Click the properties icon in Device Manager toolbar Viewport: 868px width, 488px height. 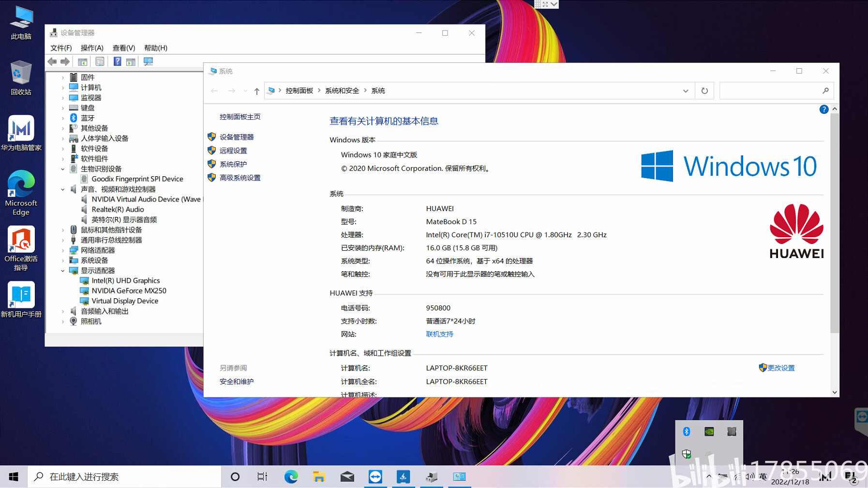coord(100,61)
